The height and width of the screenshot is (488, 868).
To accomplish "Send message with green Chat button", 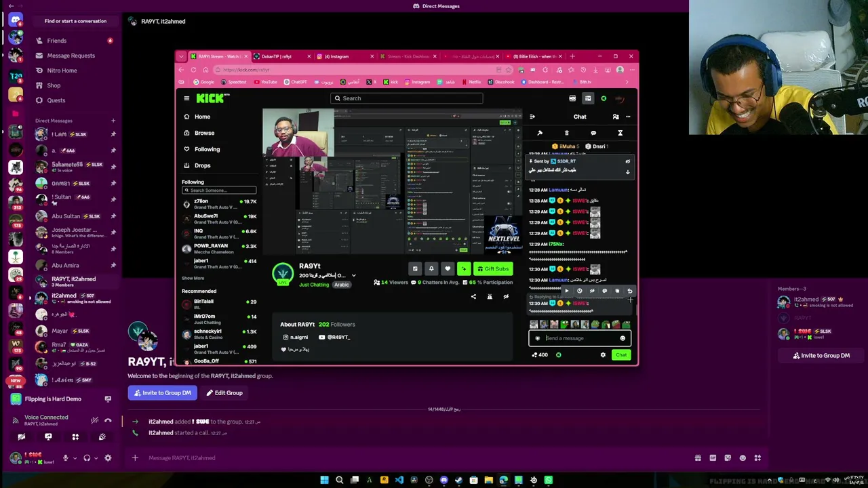I will click(621, 355).
